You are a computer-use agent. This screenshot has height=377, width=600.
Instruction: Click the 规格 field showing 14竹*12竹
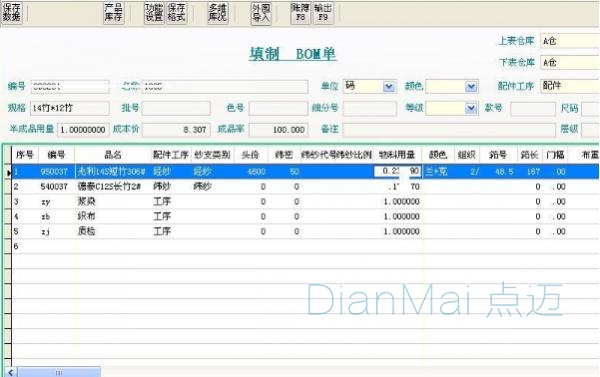coord(70,108)
